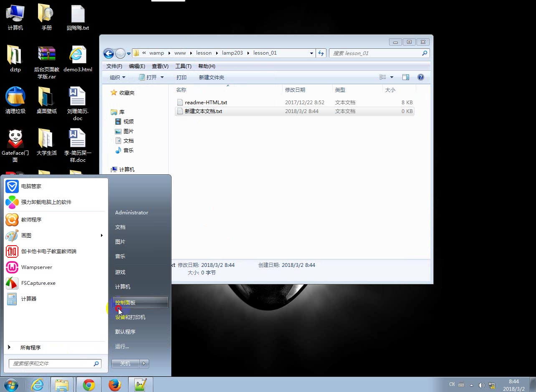Launch Wampserver from Start menu
Screen dimensions: 536x392
click(55, 267)
